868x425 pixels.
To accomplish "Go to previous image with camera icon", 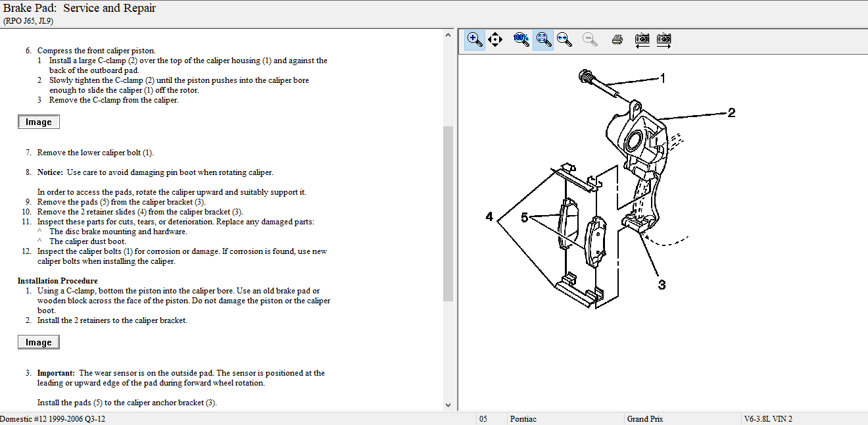I will point(642,39).
